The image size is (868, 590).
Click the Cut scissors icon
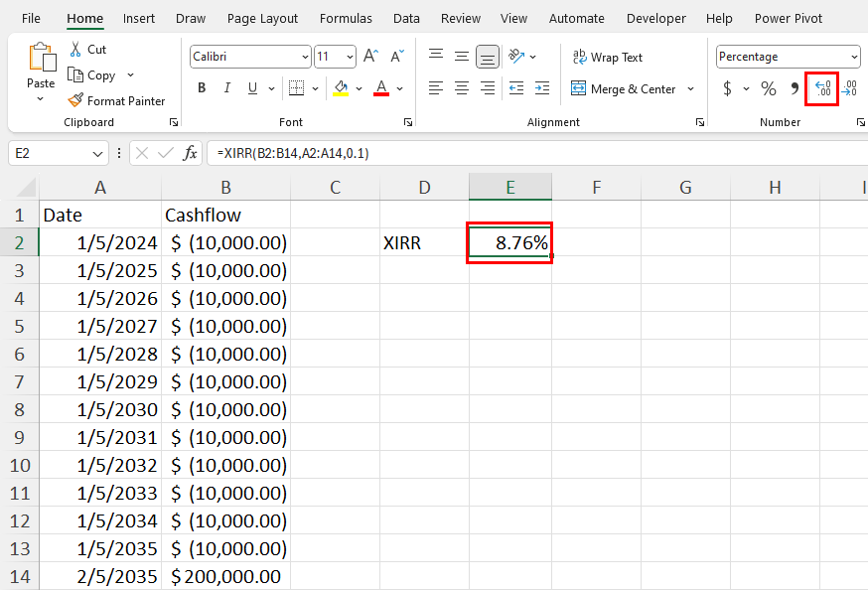click(75, 50)
